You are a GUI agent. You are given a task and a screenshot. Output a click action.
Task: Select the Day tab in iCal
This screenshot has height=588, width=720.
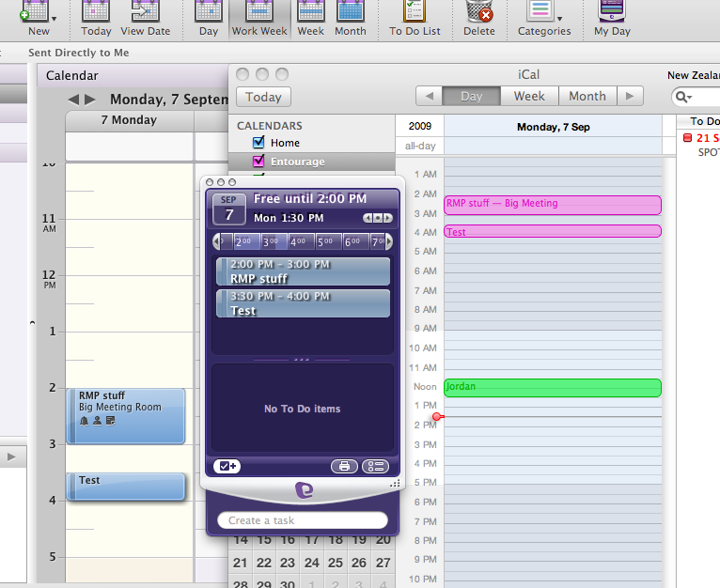tap(471, 96)
